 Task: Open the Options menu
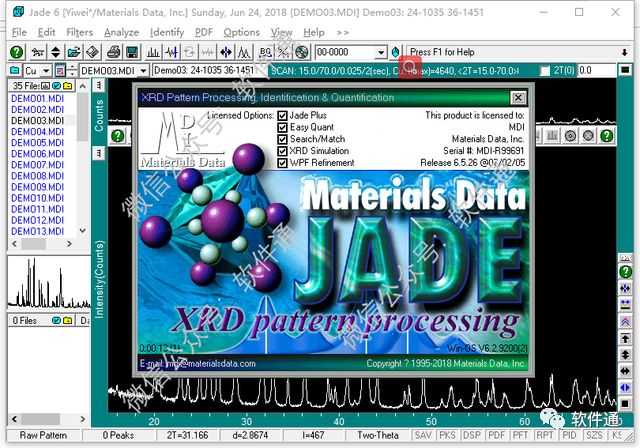click(x=241, y=32)
